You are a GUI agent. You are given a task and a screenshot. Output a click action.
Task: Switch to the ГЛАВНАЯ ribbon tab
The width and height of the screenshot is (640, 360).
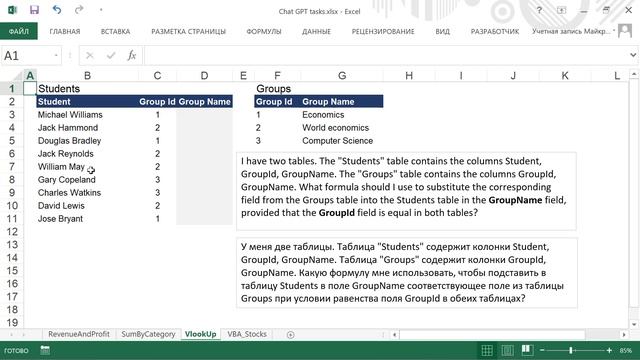[x=65, y=31]
